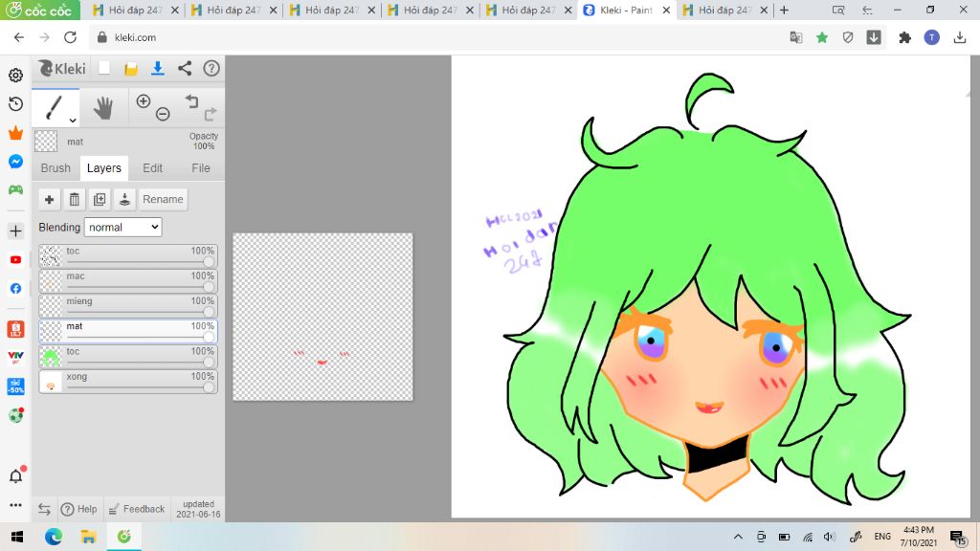
Task: Create a new blank image
Action: point(104,68)
